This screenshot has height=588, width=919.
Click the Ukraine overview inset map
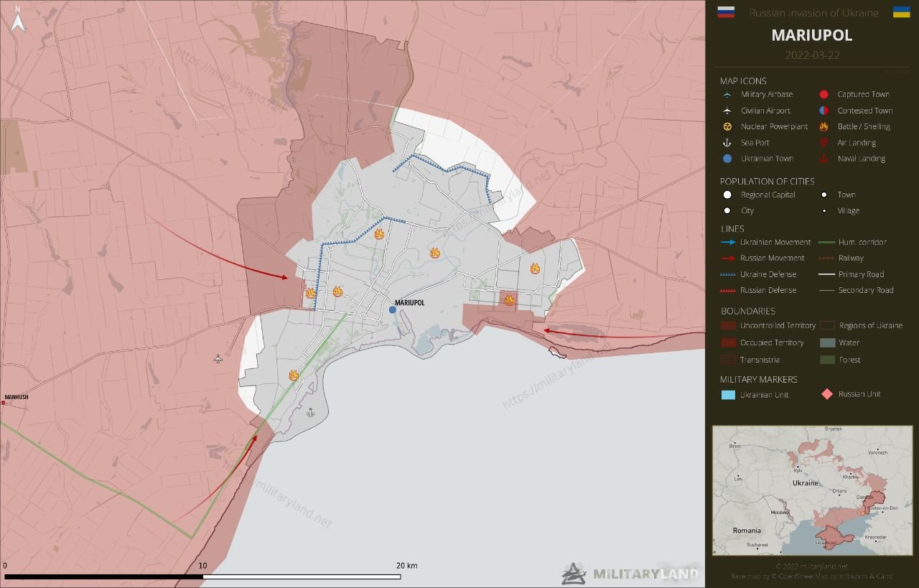click(x=811, y=490)
